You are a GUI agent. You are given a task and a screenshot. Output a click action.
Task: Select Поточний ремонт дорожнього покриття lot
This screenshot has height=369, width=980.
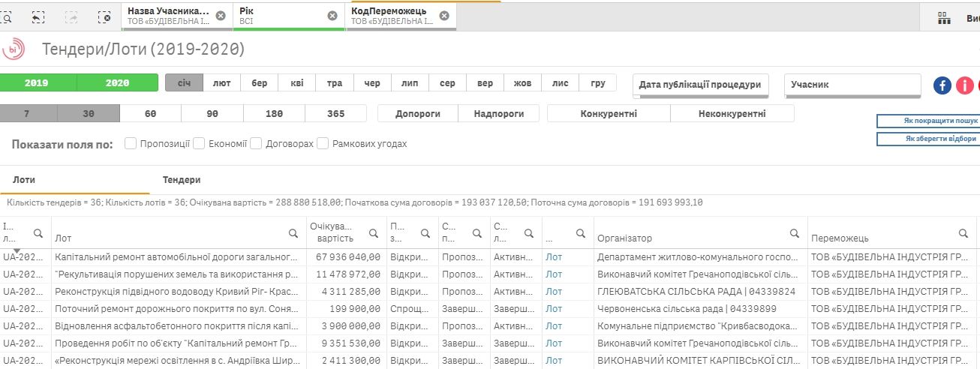click(179, 308)
